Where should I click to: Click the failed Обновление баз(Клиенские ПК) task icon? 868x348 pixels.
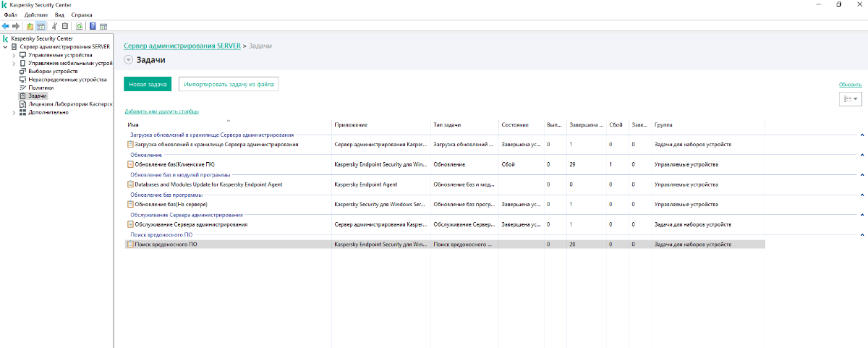tap(130, 164)
